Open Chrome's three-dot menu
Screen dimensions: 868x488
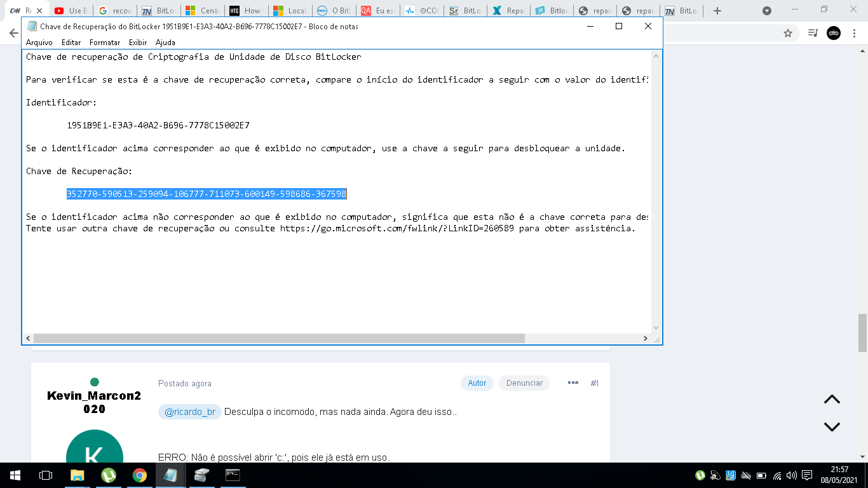point(855,33)
